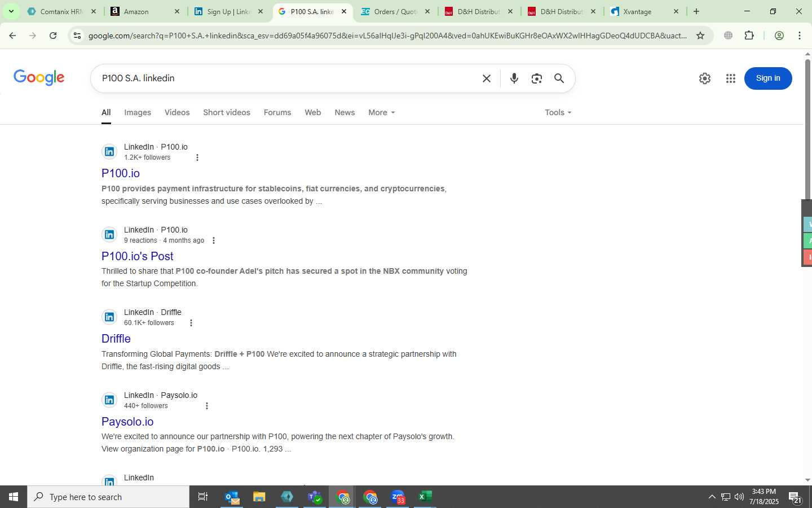This screenshot has width=812, height=508.
Task: Open tab search dropdown arrow
Action: pos(11,11)
